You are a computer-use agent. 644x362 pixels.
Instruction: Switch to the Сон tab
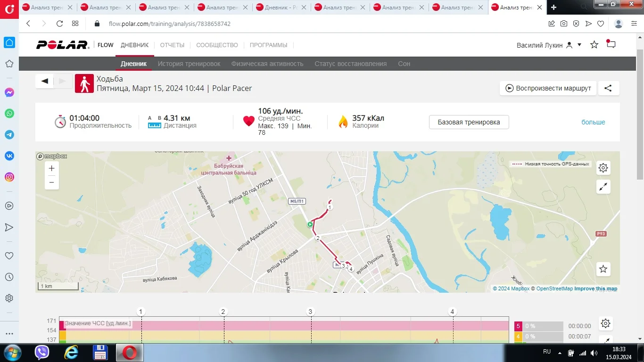coord(404,64)
